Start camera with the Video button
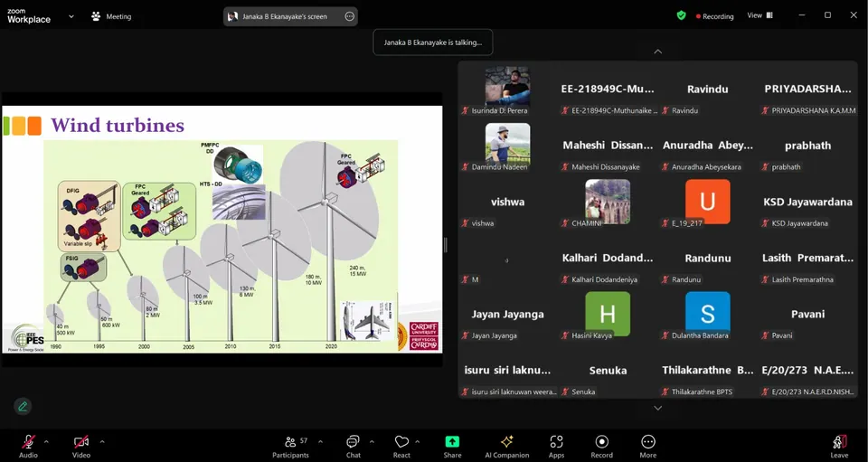 click(80, 446)
